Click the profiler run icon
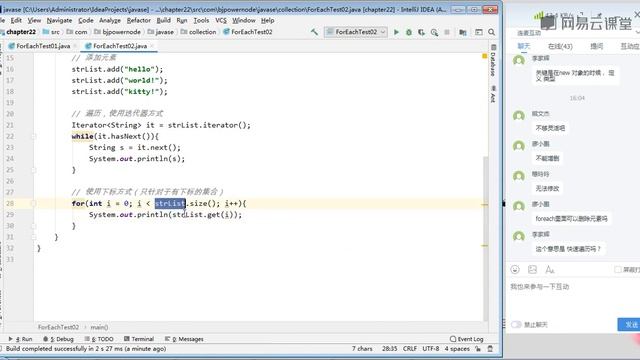The width and height of the screenshot is (640, 360). pyautogui.click(x=434, y=32)
